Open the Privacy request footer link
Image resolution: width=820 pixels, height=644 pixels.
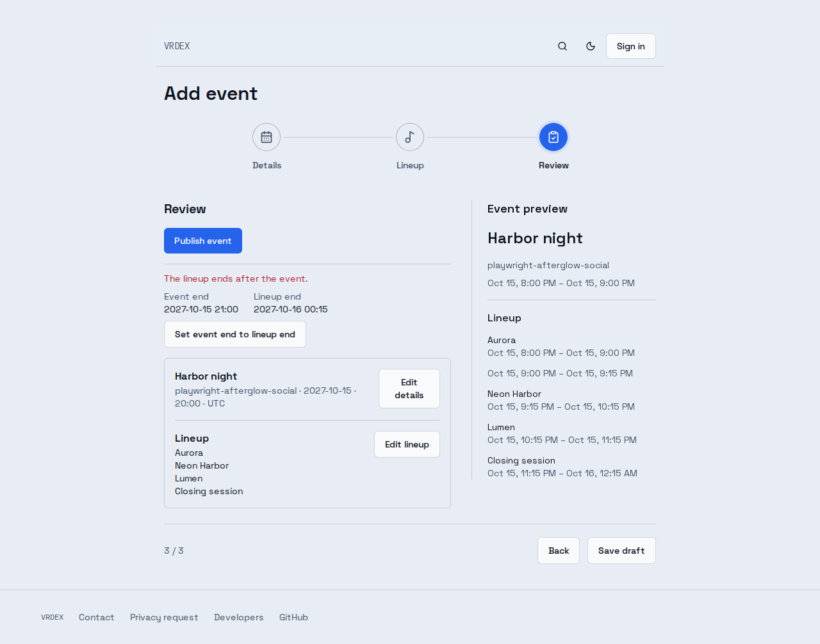coord(164,617)
